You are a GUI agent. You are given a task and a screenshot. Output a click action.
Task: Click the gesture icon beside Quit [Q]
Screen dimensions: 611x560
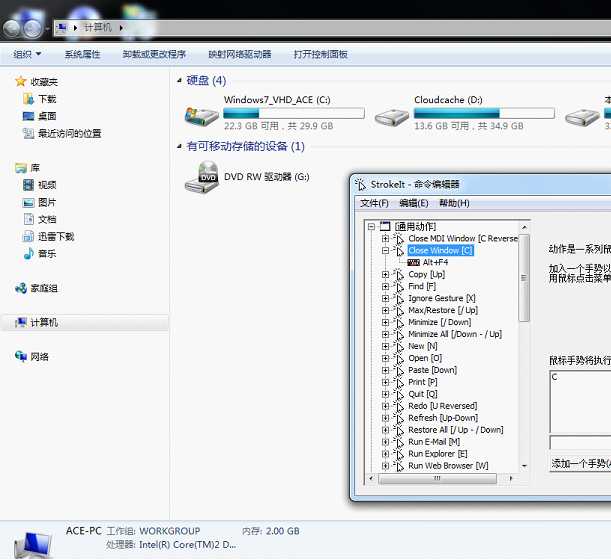(x=399, y=394)
